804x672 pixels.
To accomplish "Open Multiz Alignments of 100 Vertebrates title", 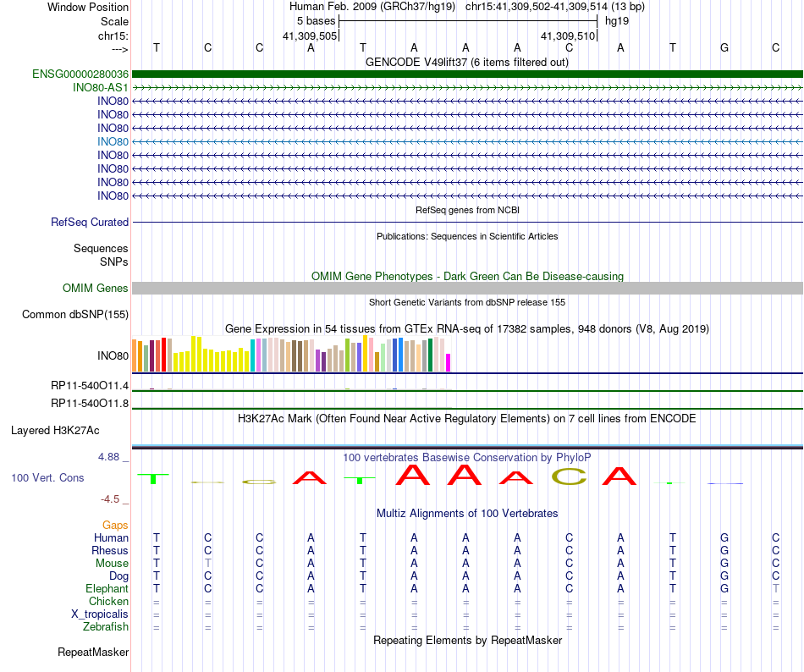I will 467,513.
